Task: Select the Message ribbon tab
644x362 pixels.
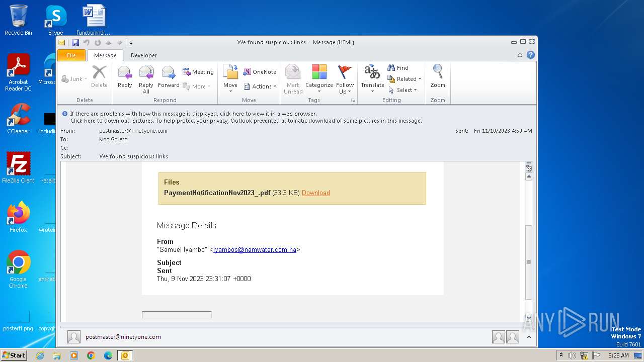Action: pyautogui.click(x=105, y=55)
